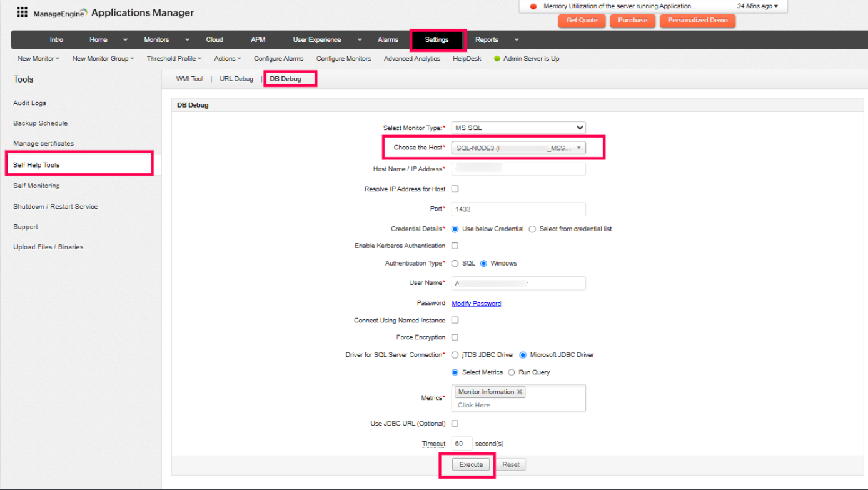Expand the New Monitor Group menu
The height and width of the screenshot is (490, 868).
click(x=103, y=59)
